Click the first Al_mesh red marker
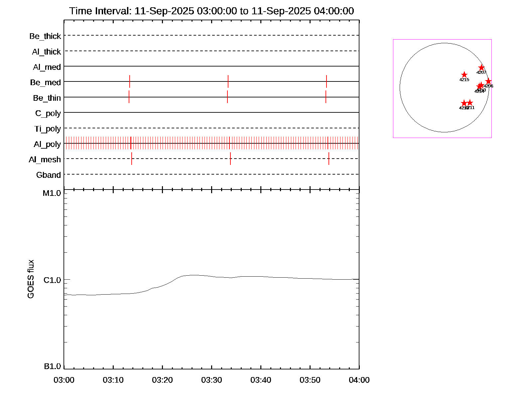The width and height of the screenshot is (532, 399). 132,159
